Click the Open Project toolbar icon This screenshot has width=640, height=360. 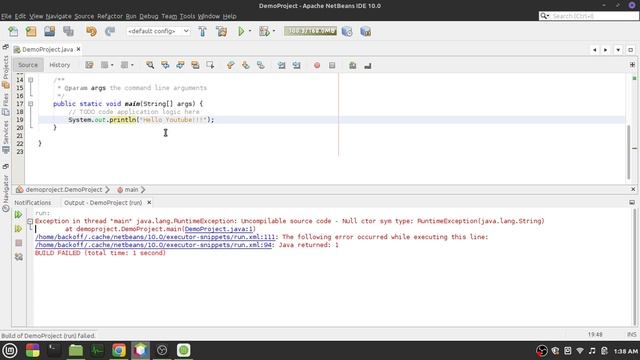point(50,31)
